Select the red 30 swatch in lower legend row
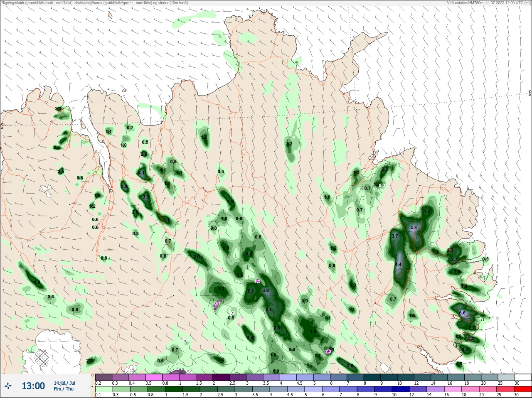Image resolution: width=532 pixels, height=398 pixels. 523,389
